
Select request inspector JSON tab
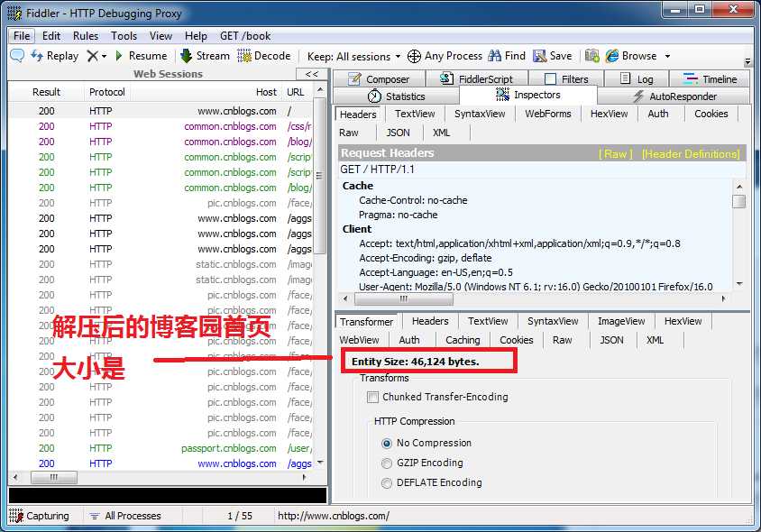pos(398,133)
